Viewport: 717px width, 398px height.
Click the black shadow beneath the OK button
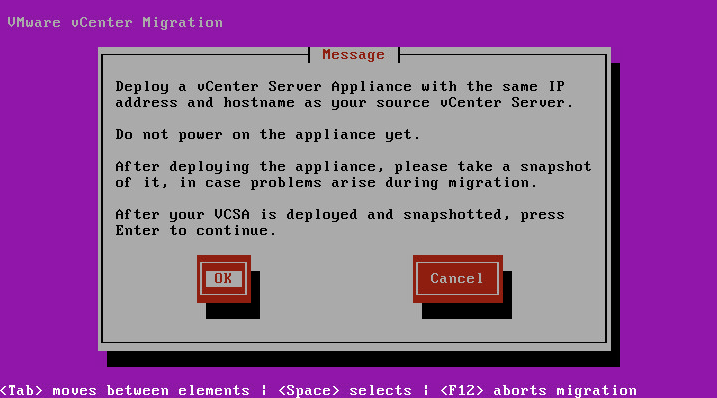(233, 311)
